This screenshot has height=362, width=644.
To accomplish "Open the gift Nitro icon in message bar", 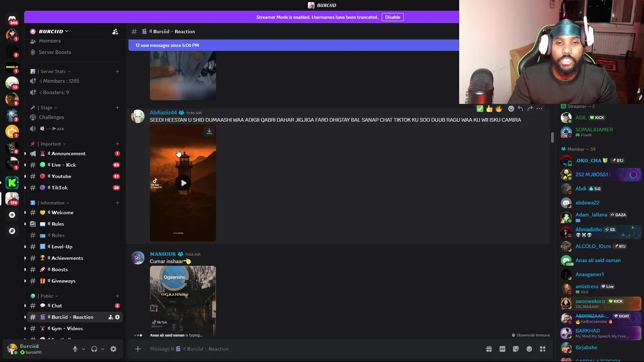I will click(489, 349).
